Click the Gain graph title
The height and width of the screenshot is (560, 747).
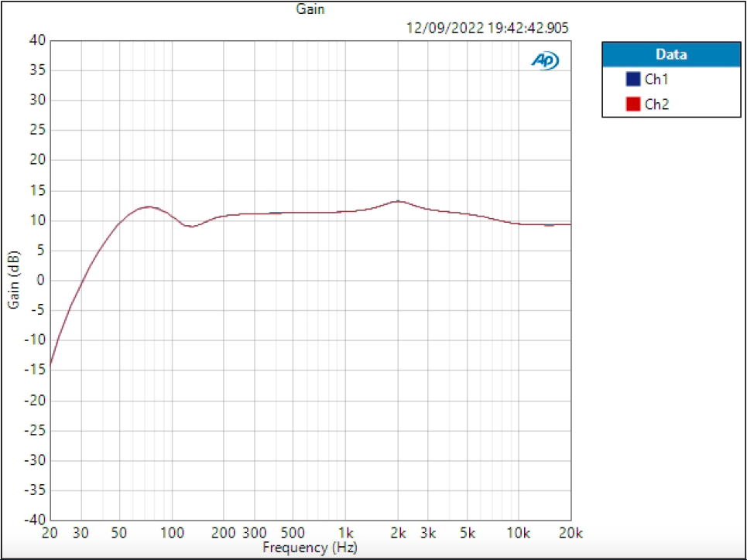310,9
